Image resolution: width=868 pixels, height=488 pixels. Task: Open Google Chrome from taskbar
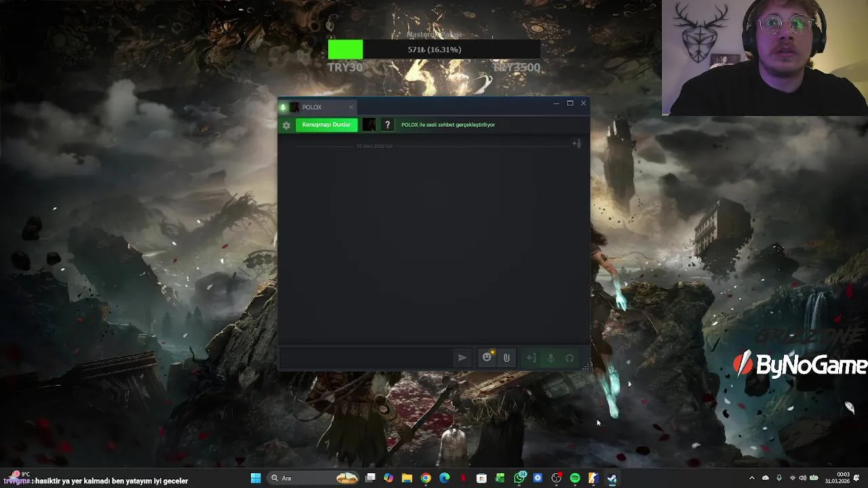(x=426, y=478)
